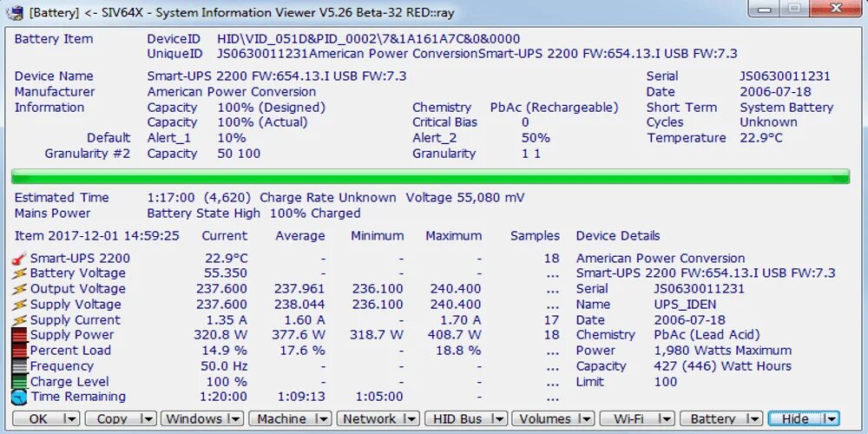Click the 427 (446) Watt Hours capacity
Image resolution: width=868 pixels, height=434 pixels.
pyautogui.click(x=722, y=366)
